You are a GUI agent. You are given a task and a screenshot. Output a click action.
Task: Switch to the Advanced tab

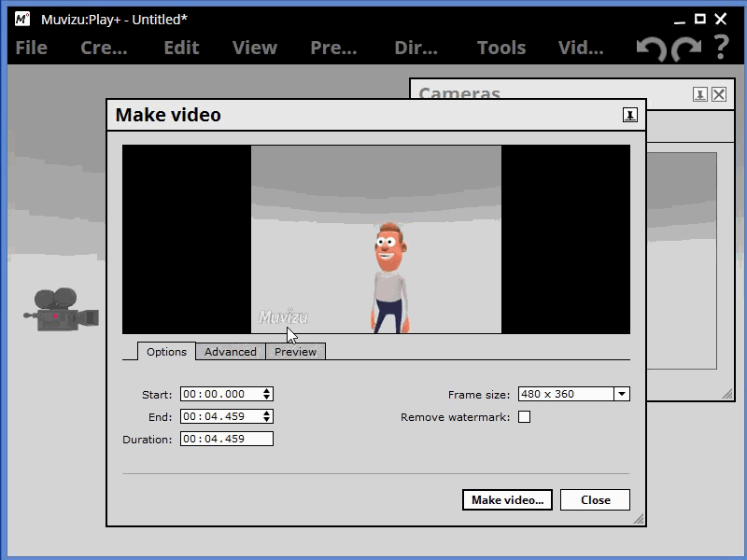(x=230, y=352)
